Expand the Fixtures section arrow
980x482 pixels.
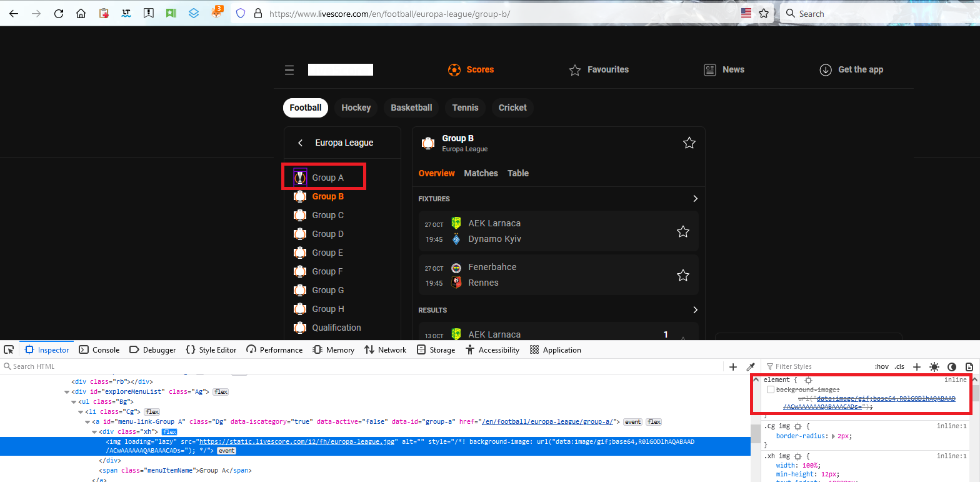695,199
